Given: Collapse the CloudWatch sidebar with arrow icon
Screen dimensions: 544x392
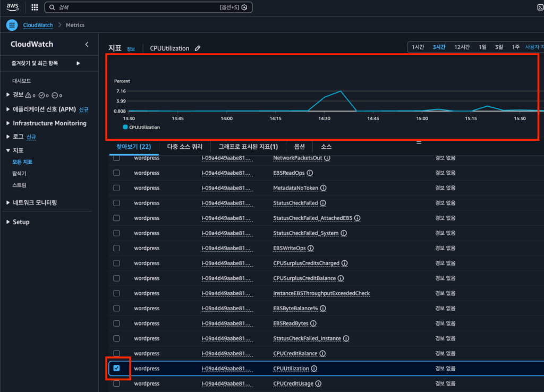Looking at the screenshot, I should (x=87, y=45).
